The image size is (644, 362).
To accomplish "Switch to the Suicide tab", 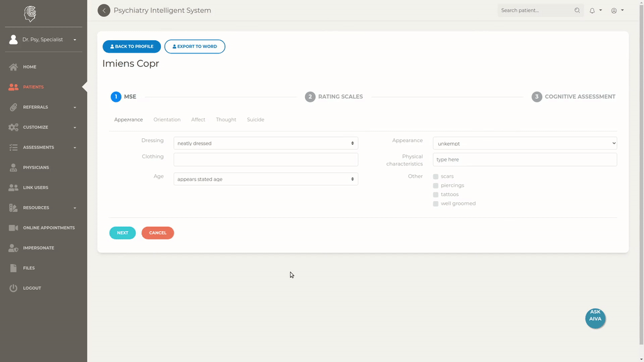I will (x=255, y=119).
